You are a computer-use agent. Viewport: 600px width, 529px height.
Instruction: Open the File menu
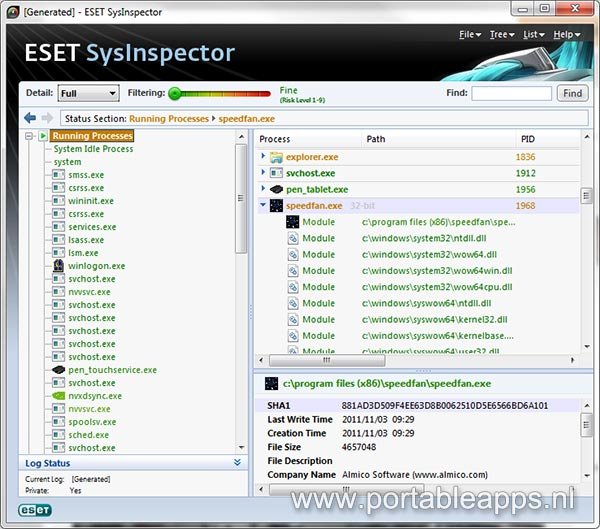469,34
